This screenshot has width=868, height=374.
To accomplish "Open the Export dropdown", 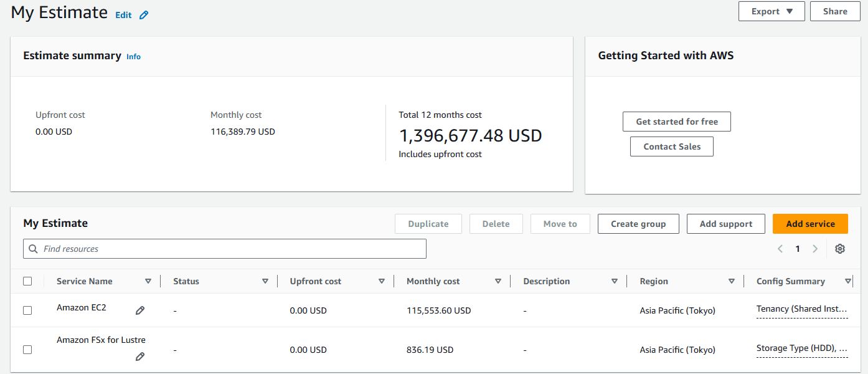I will [x=771, y=11].
